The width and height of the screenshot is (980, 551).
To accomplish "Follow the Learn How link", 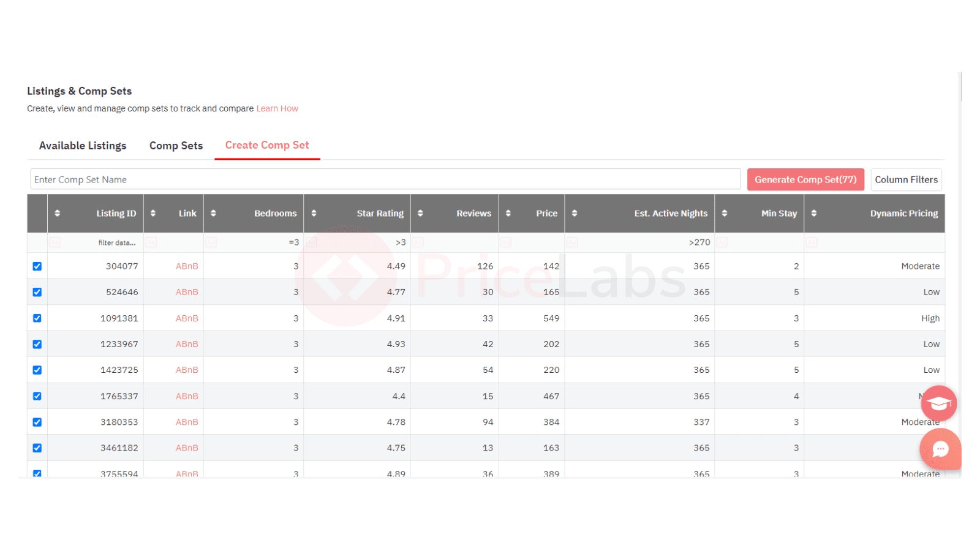I will (x=277, y=108).
